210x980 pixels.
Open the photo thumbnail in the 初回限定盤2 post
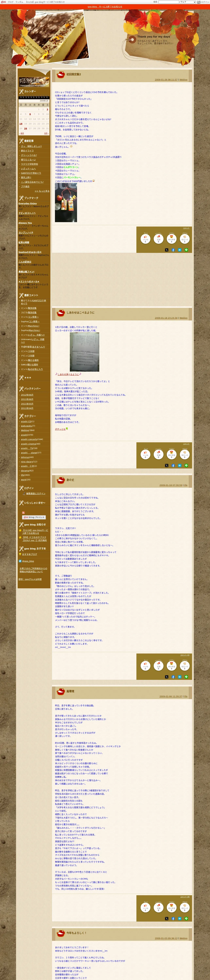click(66, 203)
